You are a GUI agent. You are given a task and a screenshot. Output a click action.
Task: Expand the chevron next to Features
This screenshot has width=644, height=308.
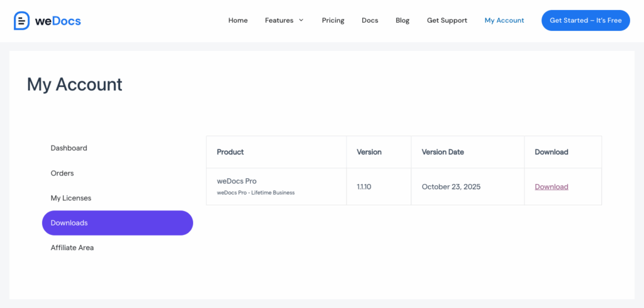301,20
